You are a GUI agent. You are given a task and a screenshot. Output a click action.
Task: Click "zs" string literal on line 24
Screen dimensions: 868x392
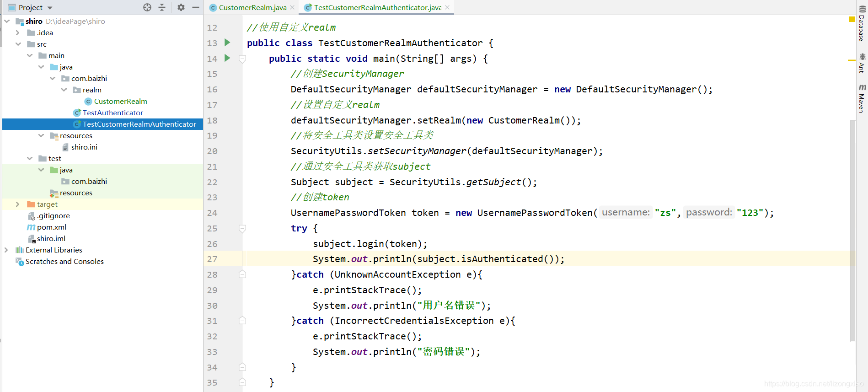click(665, 213)
